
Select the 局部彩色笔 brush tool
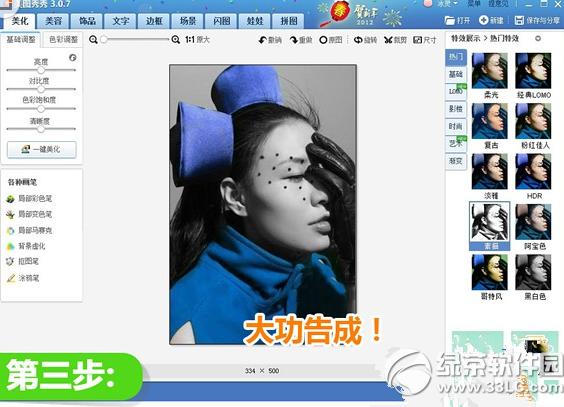(x=29, y=198)
